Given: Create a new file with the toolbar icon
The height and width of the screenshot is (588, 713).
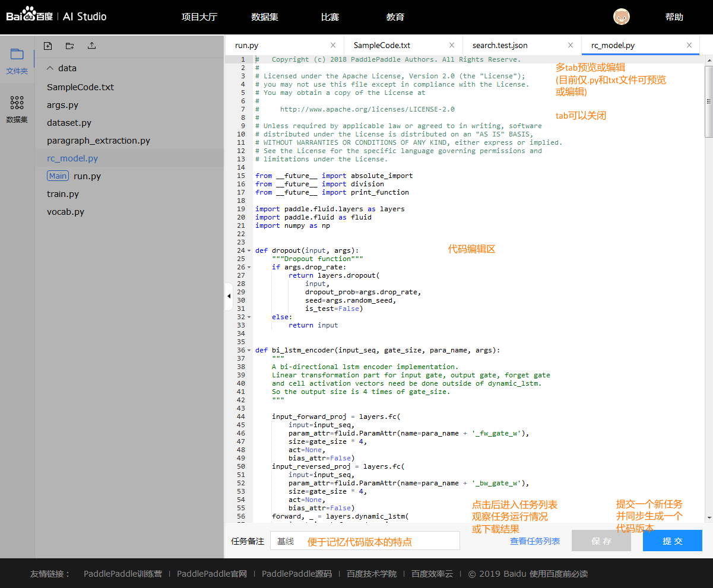Looking at the screenshot, I should pos(48,46).
